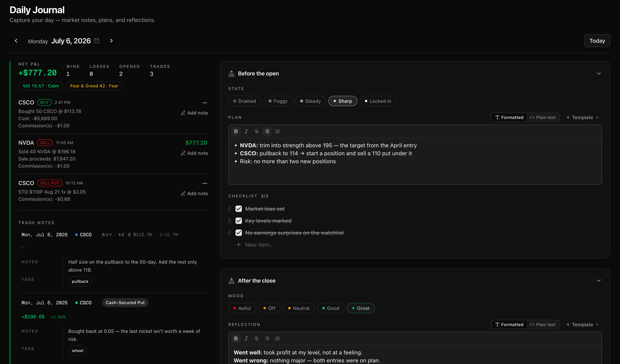Click the Half size on the pullback note

click(x=133, y=266)
